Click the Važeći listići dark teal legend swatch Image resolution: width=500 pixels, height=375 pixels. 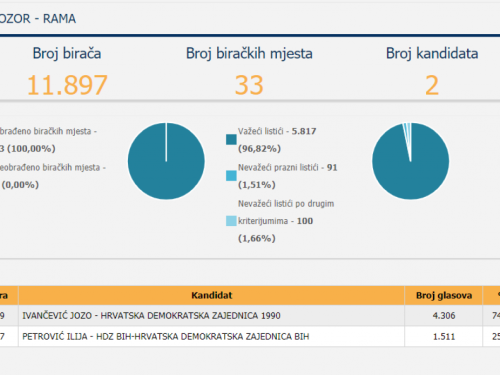(231, 139)
